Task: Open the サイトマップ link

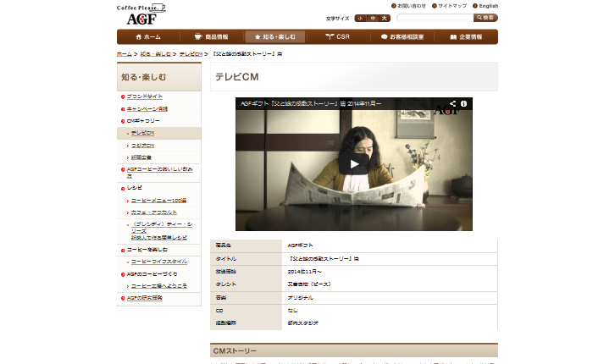Action: pos(449,6)
